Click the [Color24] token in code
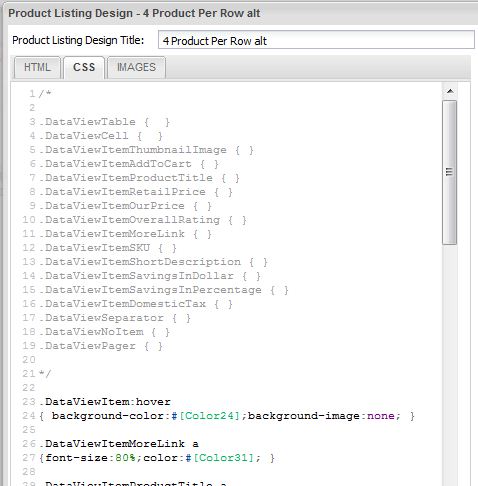The width and height of the screenshot is (478, 486). 209,416
